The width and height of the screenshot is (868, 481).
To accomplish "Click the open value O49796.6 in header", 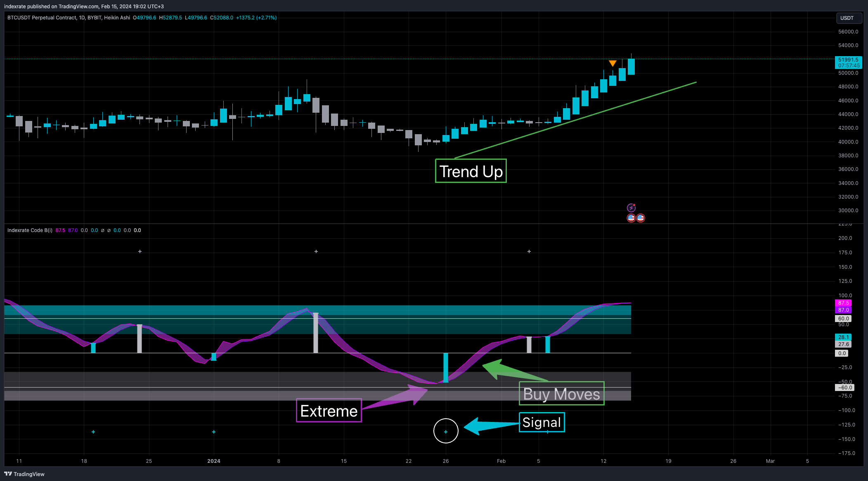I will [x=144, y=18].
